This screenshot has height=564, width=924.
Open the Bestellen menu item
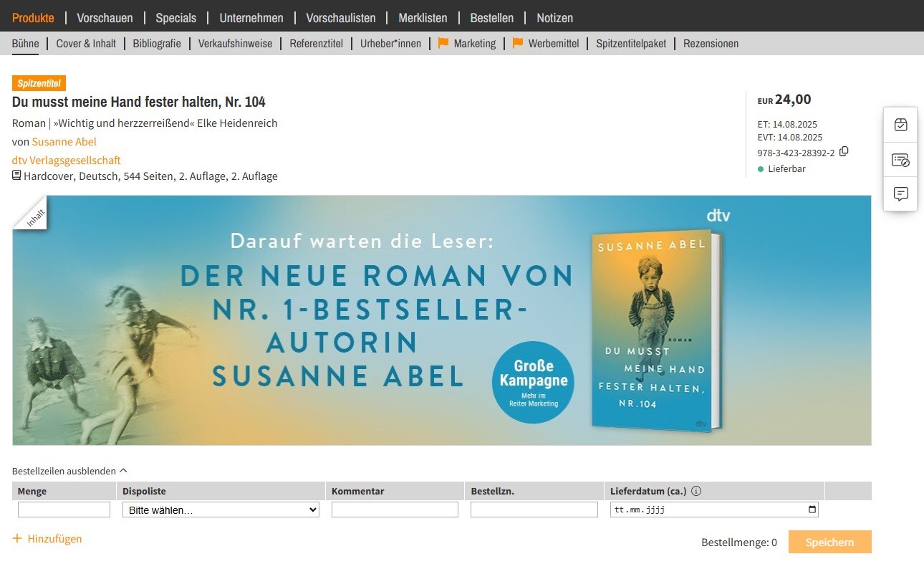click(492, 18)
